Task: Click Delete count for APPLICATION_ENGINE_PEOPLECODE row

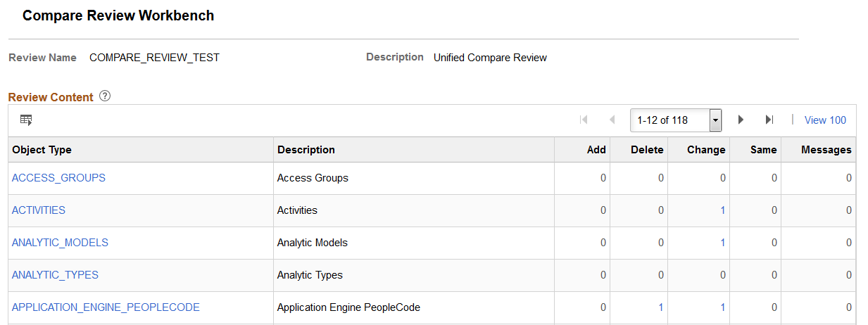Action: pos(660,307)
